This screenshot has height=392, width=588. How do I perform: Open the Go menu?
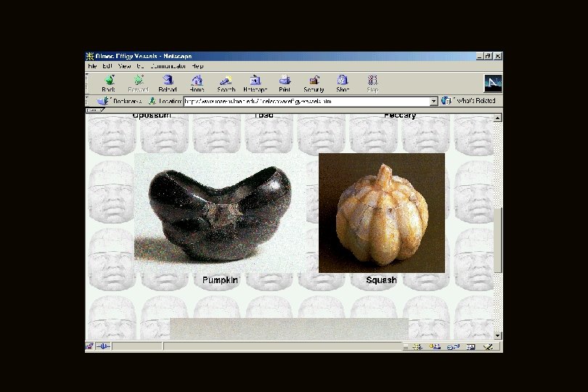coord(140,66)
